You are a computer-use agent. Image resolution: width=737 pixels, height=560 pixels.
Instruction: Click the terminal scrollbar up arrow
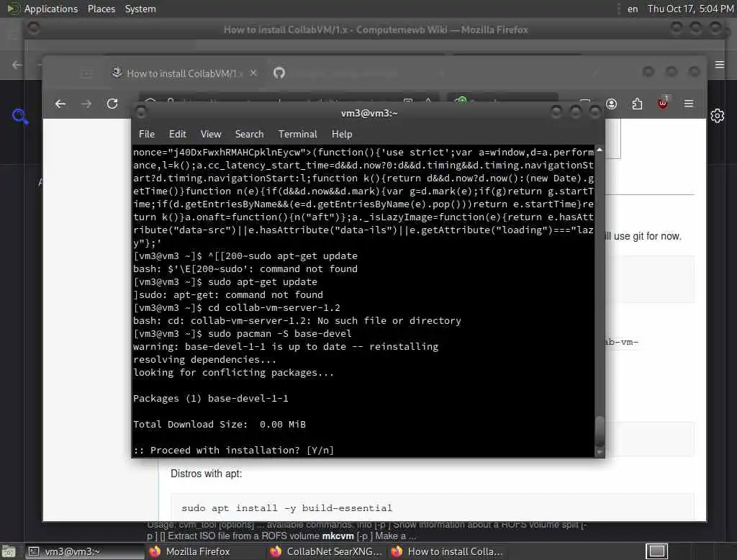[600, 150]
